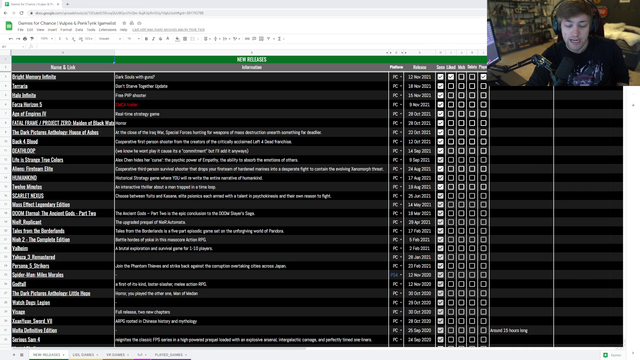
Task: Toggle Played checkbox for Bright Memory Infinite
Action: [x=483, y=77]
